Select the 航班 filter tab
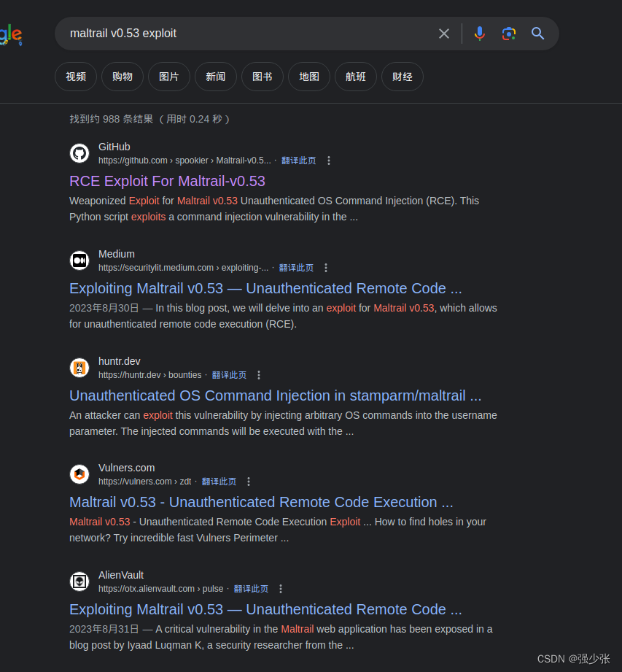Viewport: 622px width, 672px height. pyautogui.click(x=356, y=77)
